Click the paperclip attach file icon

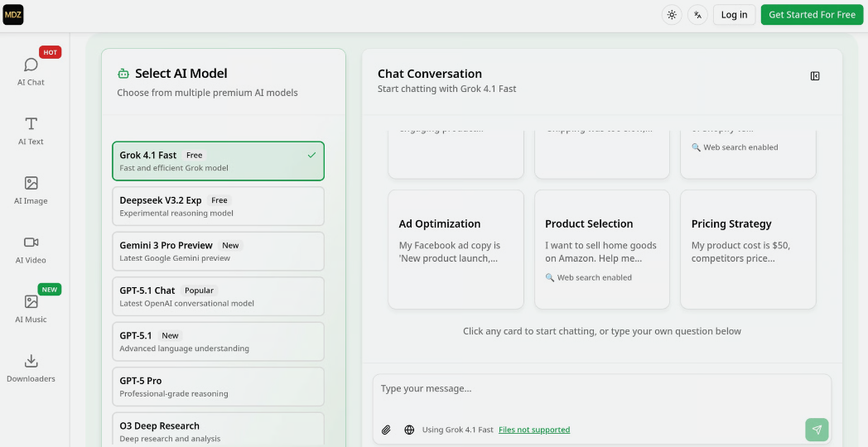point(386,430)
